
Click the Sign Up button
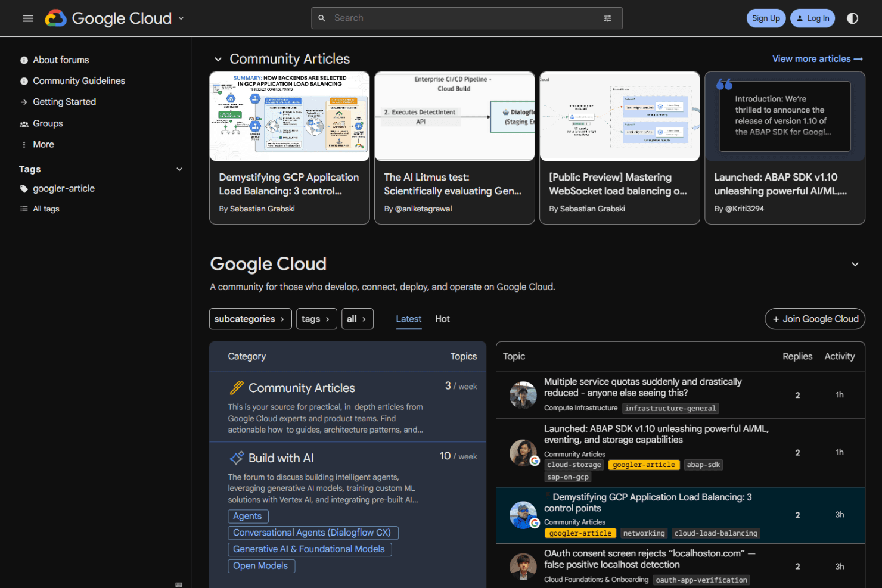tap(766, 18)
